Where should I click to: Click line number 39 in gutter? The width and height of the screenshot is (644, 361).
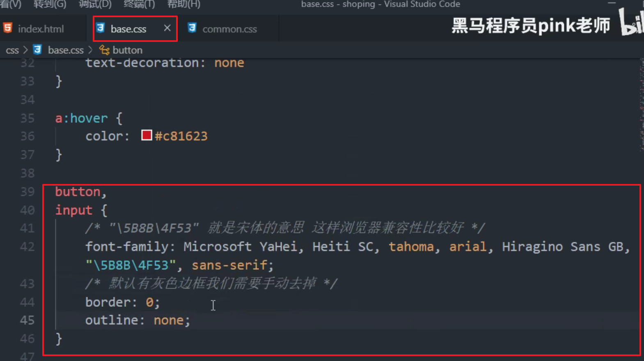coord(28,191)
